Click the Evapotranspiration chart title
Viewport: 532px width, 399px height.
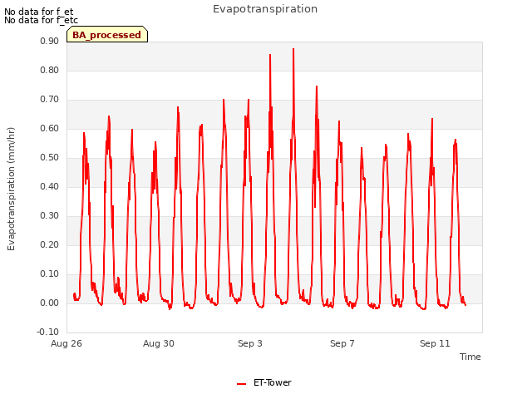pos(265,9)
